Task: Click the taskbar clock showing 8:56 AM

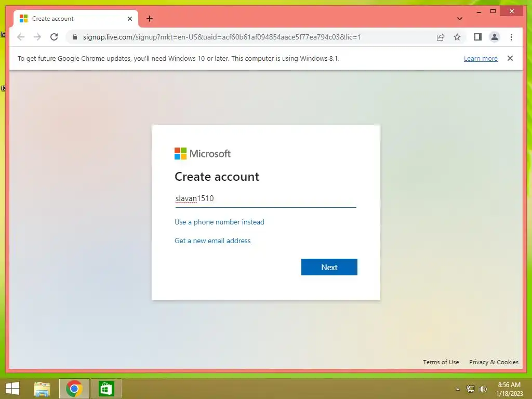Action: click(x=509, y=389)
